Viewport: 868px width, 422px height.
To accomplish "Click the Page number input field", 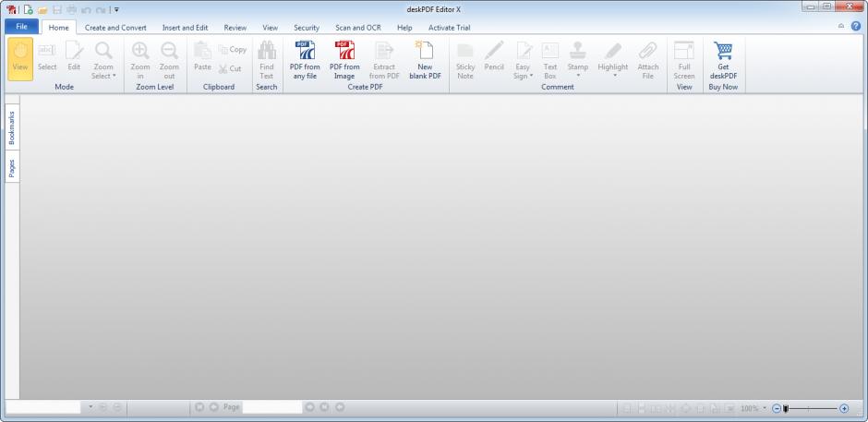I will coord(272,407).
